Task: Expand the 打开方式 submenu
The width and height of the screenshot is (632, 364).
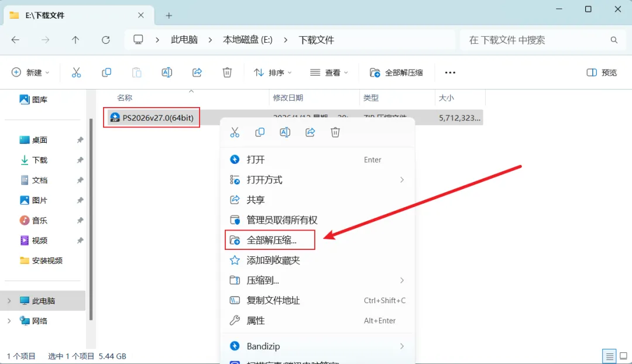Action: click(402, 180)
